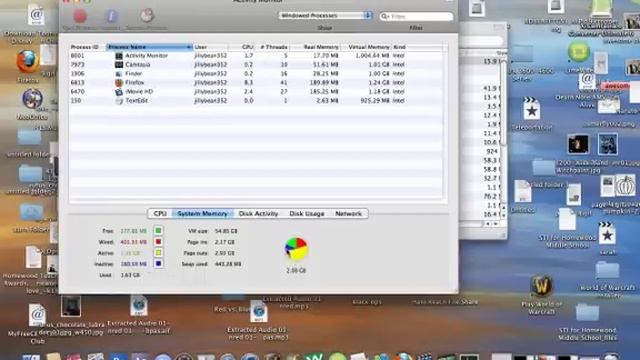Select the NeoOffice icon on the desktop

32,99
